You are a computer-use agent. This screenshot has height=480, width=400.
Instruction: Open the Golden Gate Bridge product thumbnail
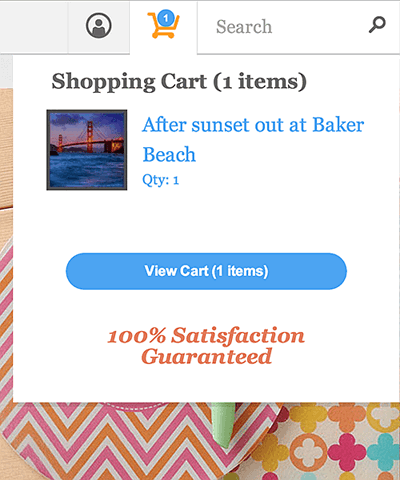click(87, 150)
